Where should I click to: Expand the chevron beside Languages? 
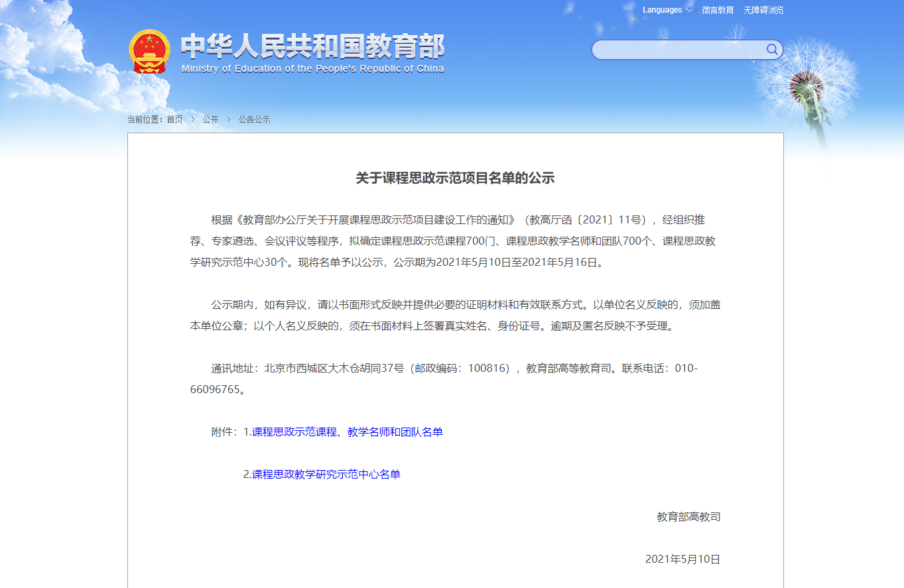pyautogui.click(x=690, y=10)
